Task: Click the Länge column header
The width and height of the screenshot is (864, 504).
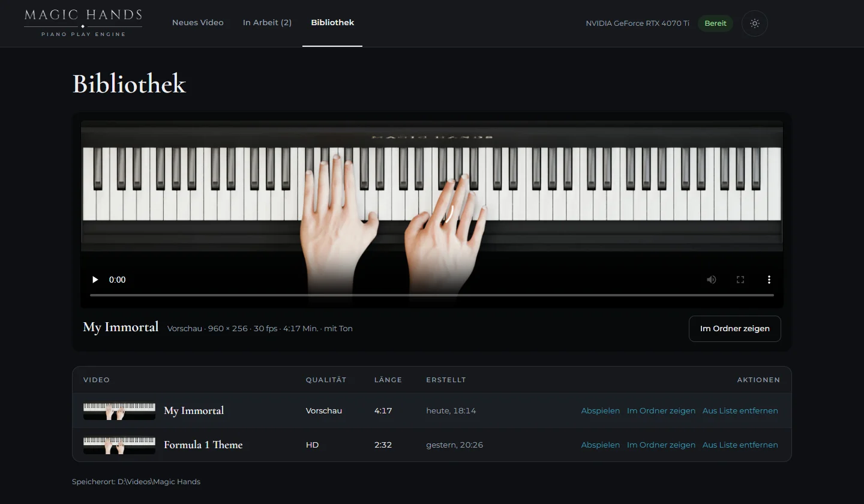Action: click(x=388, y=380)
